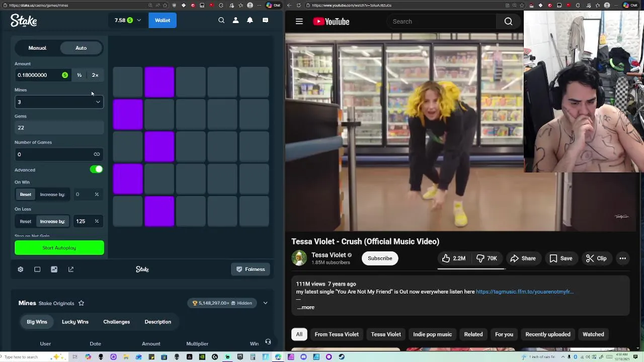Select Increase by under On Loss
Screen dimensions: 644x362
(x=52, y=221)
